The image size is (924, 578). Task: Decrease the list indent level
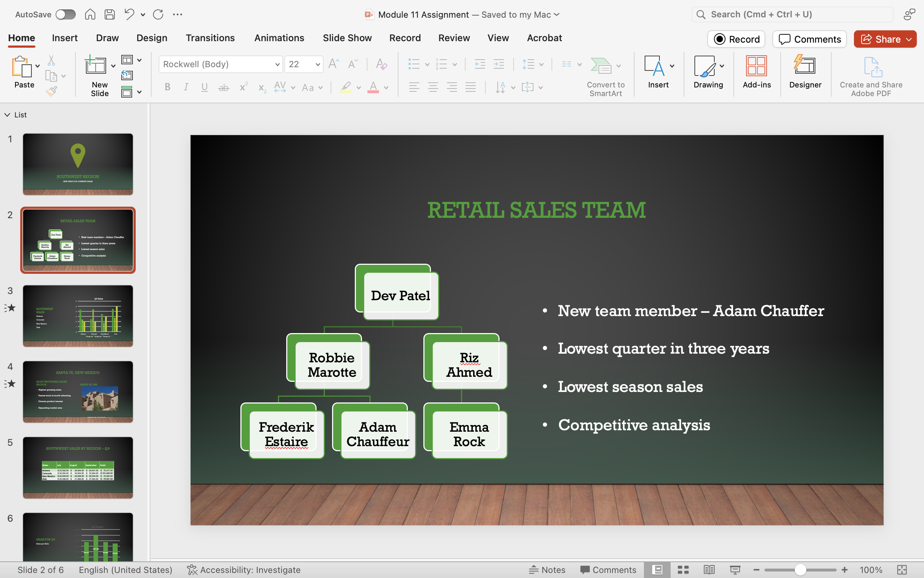(x=480, y=64)
